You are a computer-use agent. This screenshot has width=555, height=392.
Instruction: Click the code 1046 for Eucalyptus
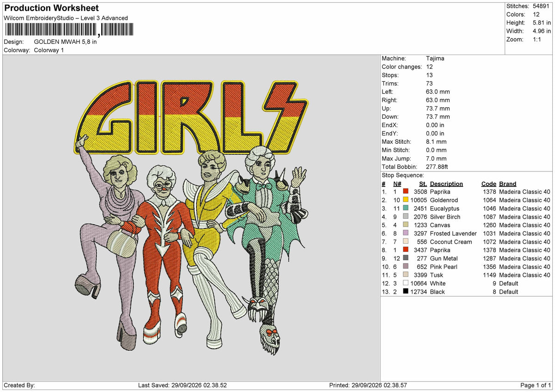[488, 208]
